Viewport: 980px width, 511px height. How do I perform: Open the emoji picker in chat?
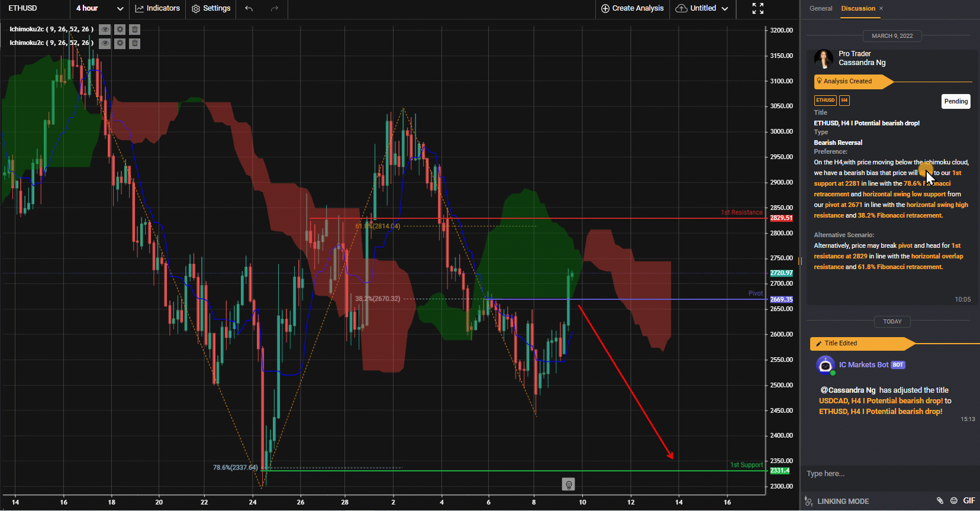(x=954, y=500)
